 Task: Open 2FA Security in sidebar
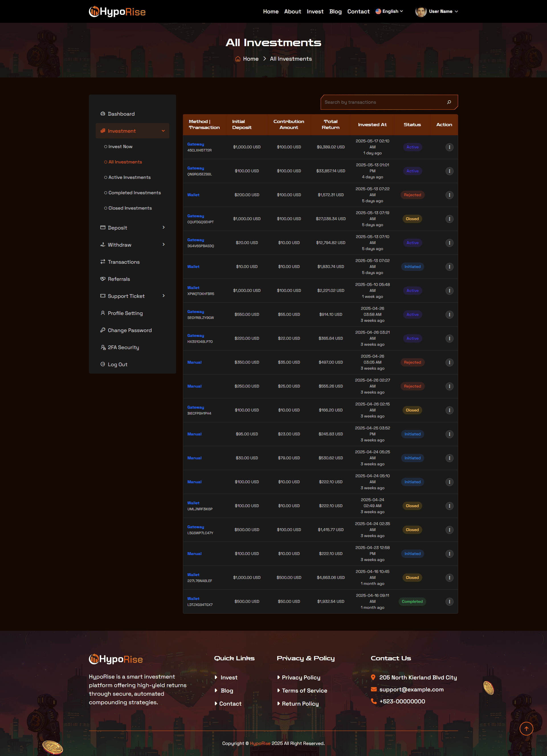tap(120, 347)
